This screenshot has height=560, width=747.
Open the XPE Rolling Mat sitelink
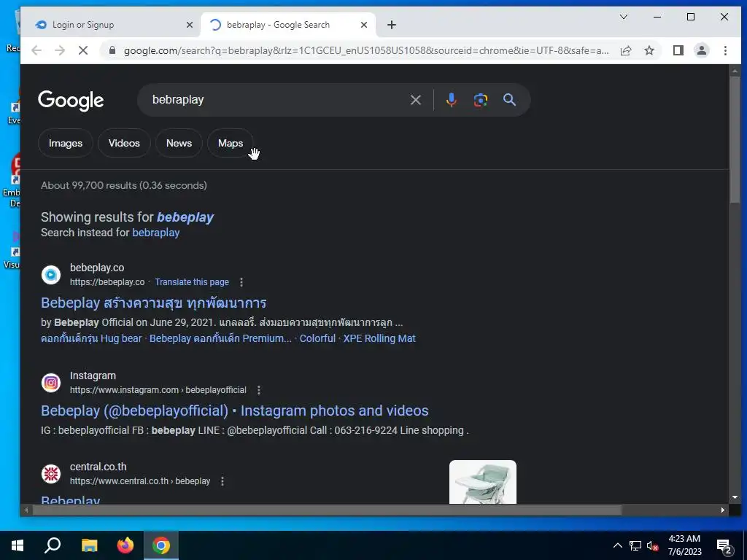(379, 338)
